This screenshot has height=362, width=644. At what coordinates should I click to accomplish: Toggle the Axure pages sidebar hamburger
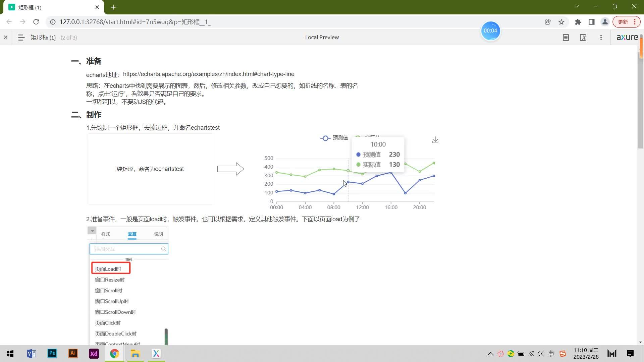tap(21, 38)
